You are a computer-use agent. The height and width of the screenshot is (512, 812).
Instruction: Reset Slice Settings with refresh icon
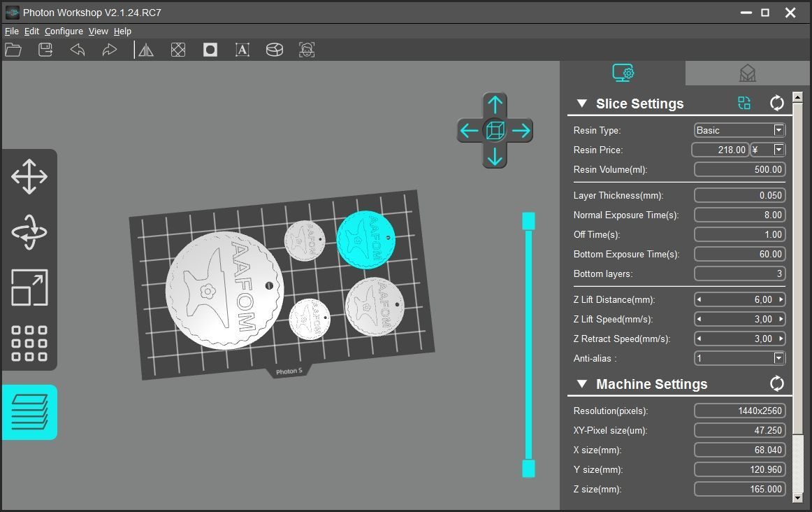tap(776, 104)
